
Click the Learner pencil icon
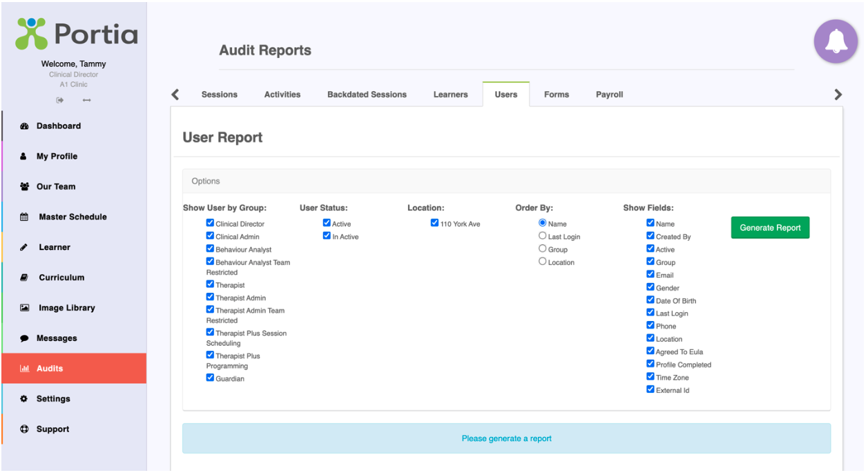pyautogui.click(x=23, y=248)
